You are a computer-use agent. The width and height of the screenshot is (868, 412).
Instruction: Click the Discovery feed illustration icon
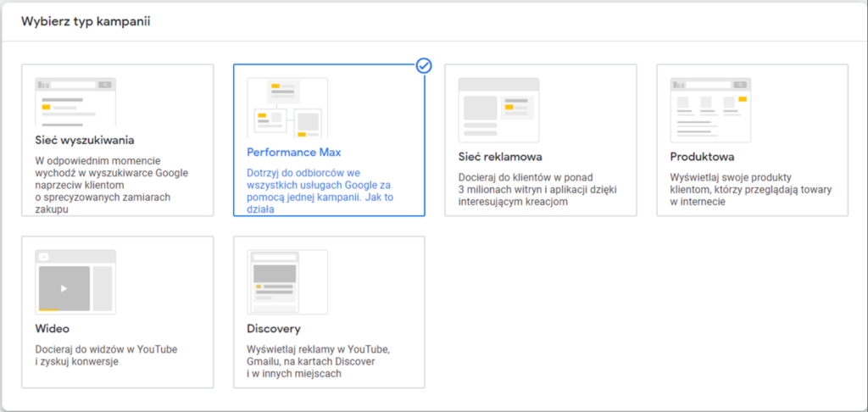click(287, 281)
